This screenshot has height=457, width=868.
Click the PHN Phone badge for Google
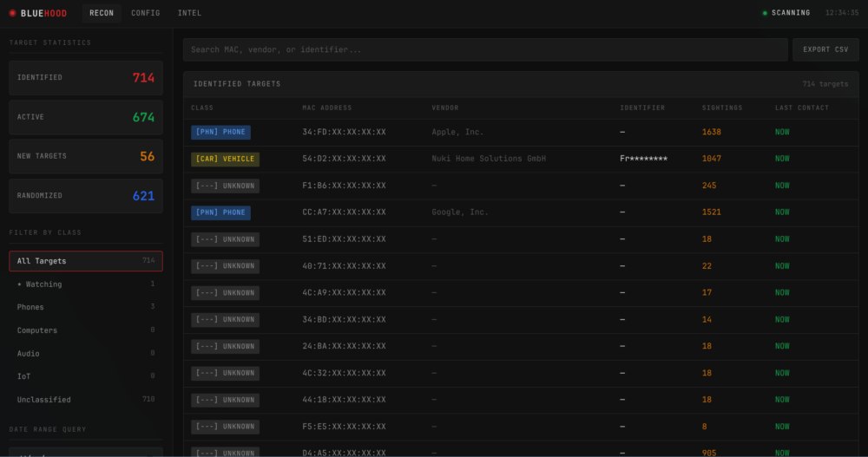pos(220,212)
